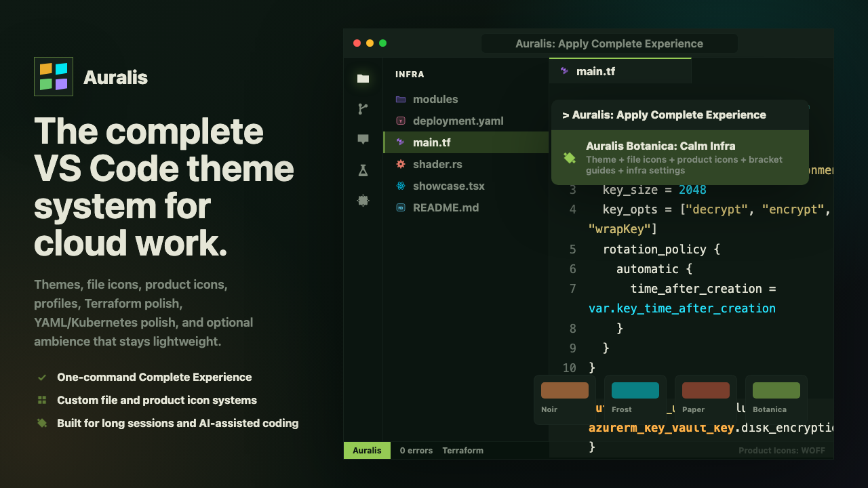Click Built for long sessions and AI-assisted coding text

(x=178, y=423)
